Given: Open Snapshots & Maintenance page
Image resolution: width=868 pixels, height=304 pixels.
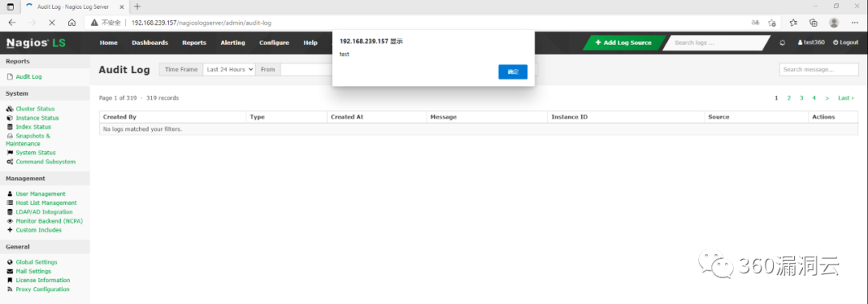Looking at the screenshot, I should coord(28,140).
